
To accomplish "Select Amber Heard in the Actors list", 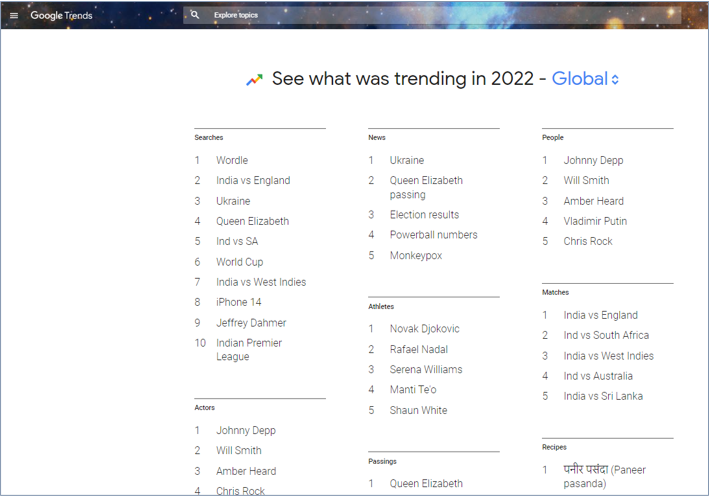I will (246, 471).
